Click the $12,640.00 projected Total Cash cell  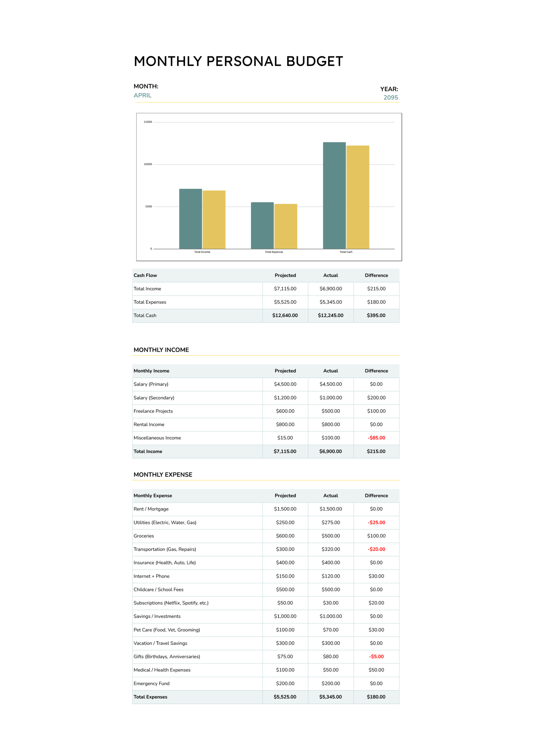(285, 315)
